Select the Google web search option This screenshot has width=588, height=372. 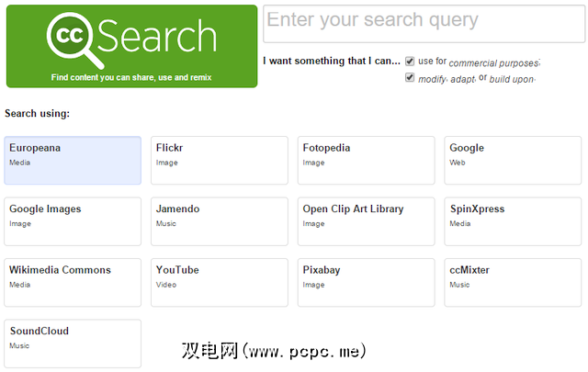pos(513,161)
